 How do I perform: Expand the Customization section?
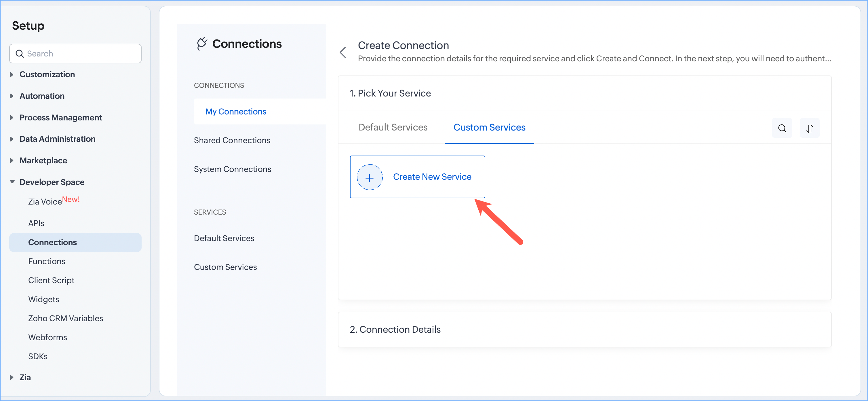click(12, 75)
